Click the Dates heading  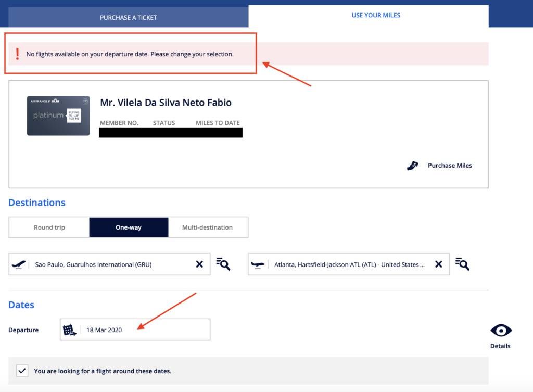21,305
